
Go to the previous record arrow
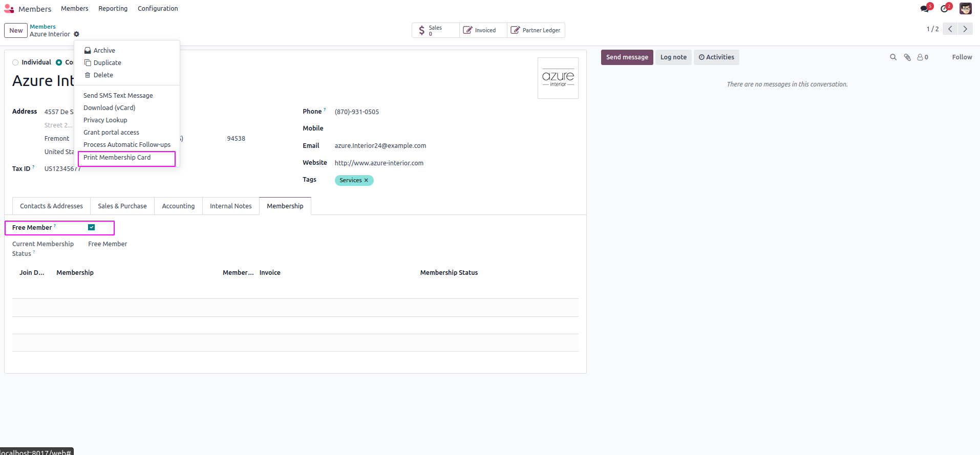click(950, 29)
